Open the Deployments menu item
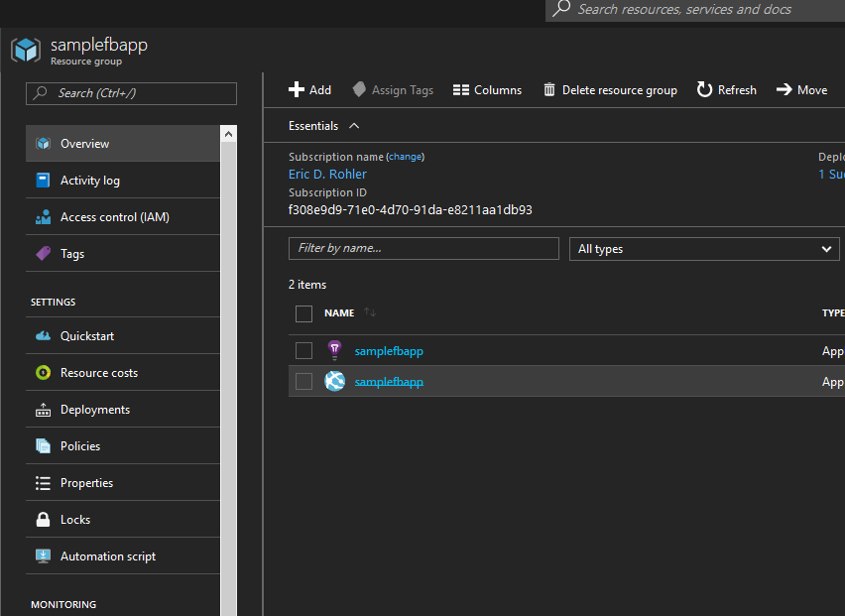845x616 pixels. tap(123, 410)
